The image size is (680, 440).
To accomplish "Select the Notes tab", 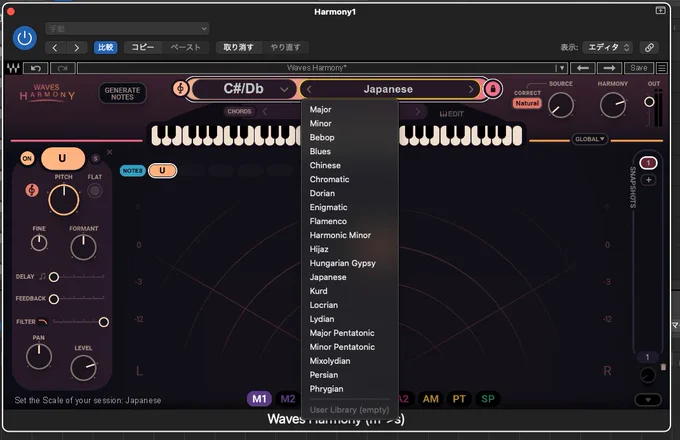I will point(132,171).
